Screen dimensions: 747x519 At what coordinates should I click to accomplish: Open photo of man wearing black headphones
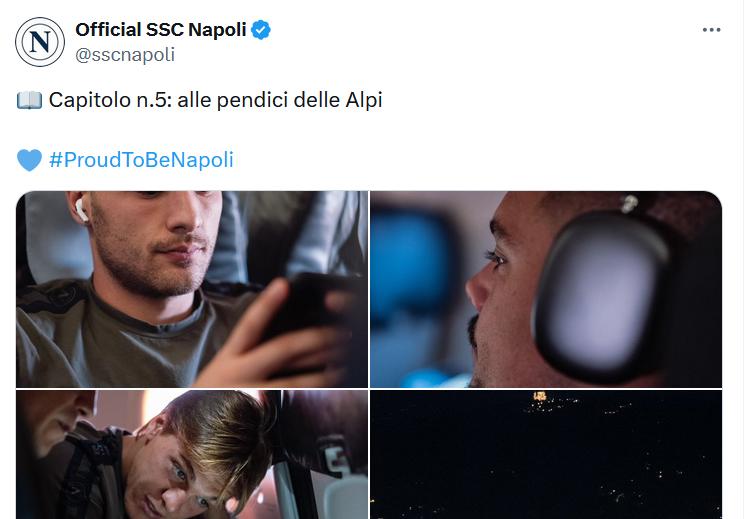coord(546,289)
